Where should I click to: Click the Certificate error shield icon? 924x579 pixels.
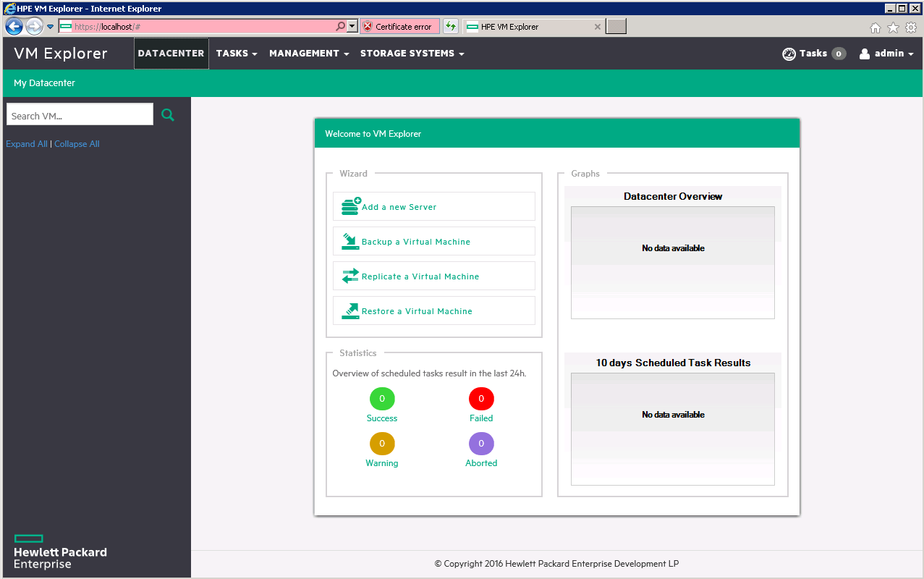coord(368,26)
